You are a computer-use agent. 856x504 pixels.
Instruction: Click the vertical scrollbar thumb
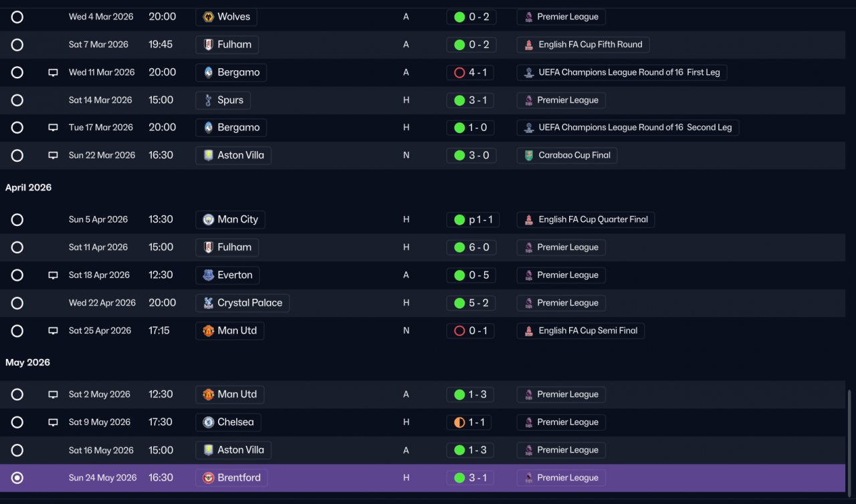coord(850,441)
